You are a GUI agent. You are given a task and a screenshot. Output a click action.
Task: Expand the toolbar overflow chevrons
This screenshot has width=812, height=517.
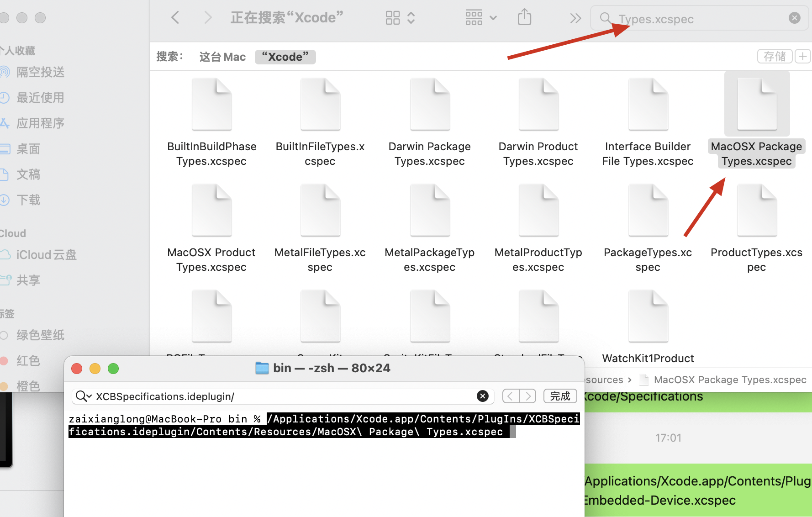[x=575, y=18]
